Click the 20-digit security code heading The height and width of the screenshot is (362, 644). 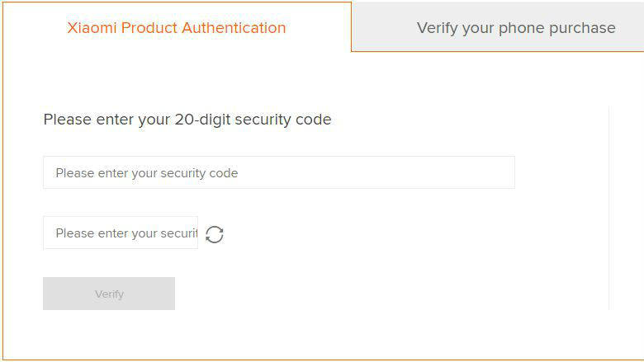(187, 120)
